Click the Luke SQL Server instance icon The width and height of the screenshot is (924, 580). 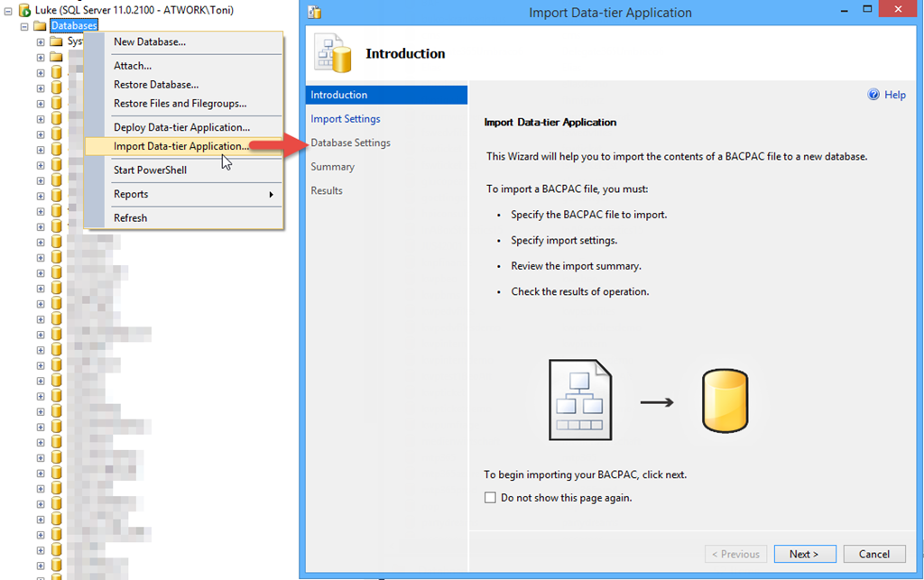(24, 11)
